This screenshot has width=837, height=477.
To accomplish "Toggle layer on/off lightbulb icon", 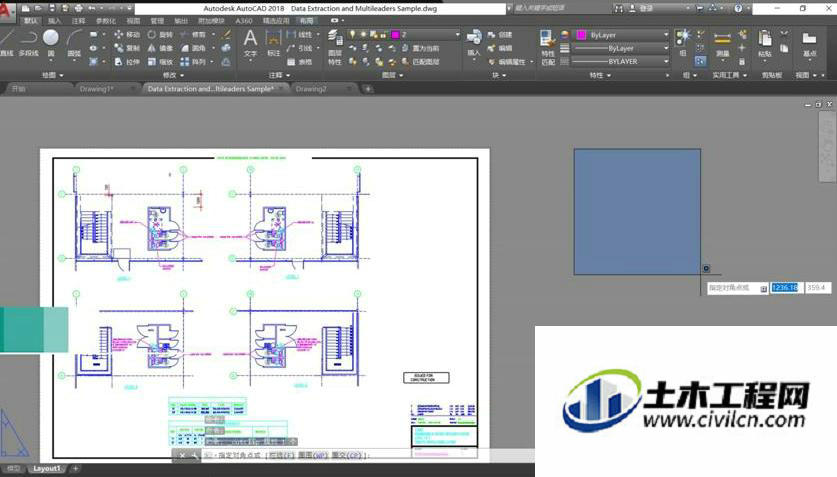I will click(x=352, y=35).
